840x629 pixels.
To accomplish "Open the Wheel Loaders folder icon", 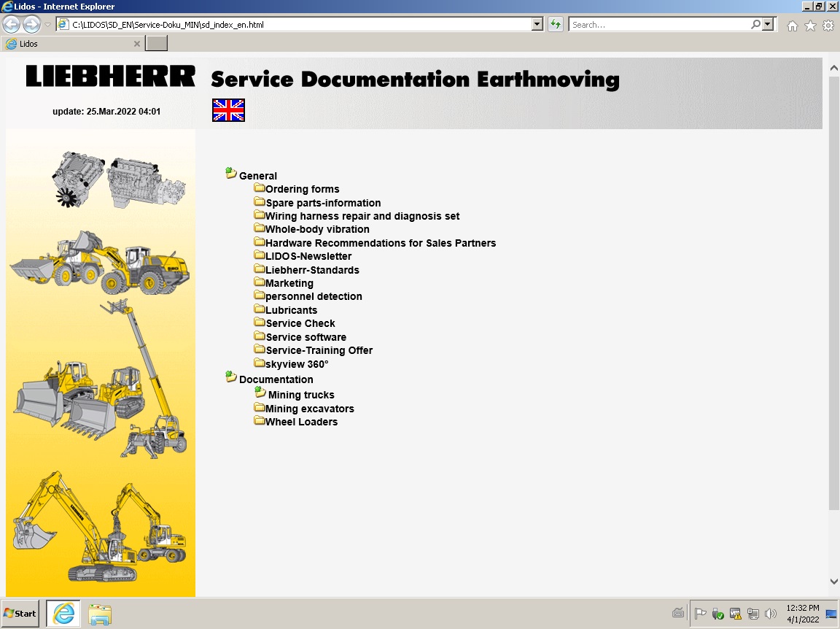I will coord(260,421).
